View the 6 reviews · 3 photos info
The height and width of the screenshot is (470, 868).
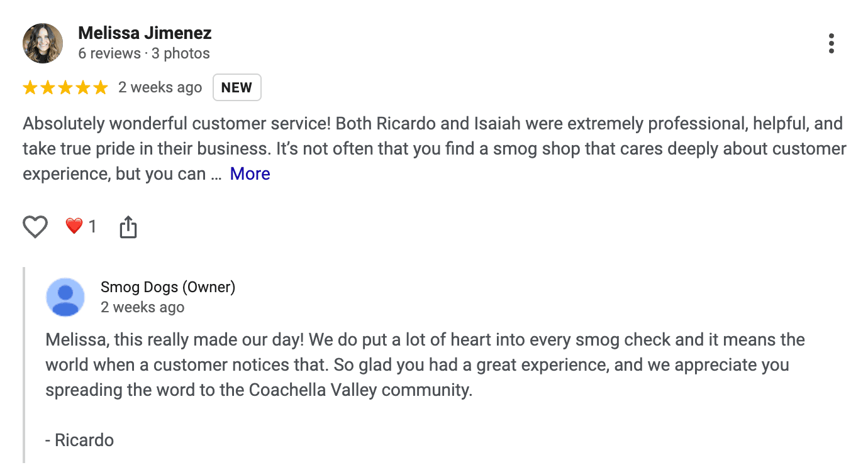click(x=144, y=53)
